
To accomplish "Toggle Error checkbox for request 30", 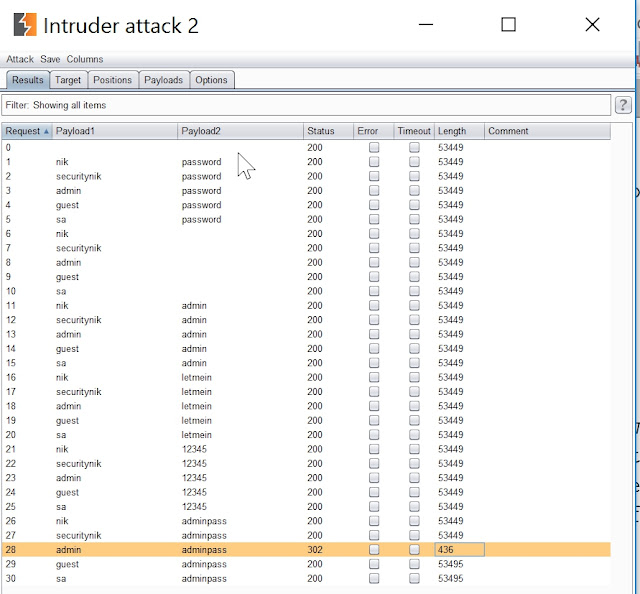I will (374, 578).
